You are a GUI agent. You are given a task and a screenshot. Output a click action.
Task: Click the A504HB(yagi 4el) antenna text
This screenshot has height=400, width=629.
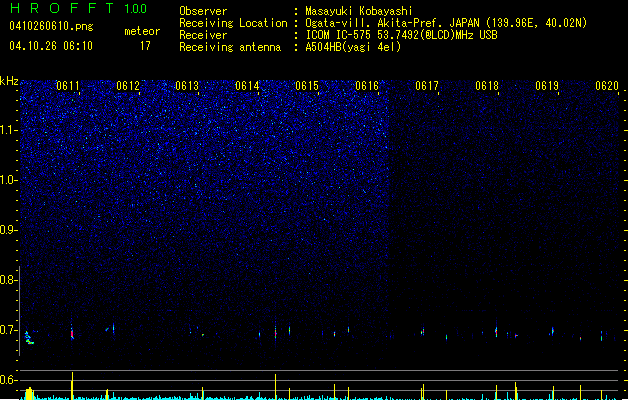[x=353, y=47]
